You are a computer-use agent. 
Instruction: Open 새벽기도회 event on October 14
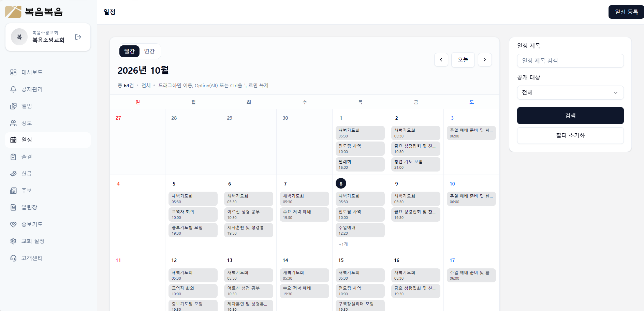pos(304,275)
